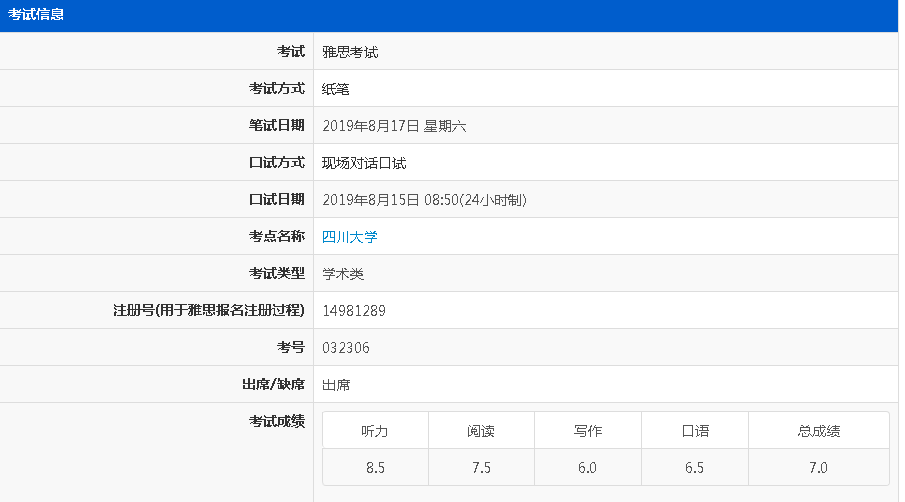
Task: Click the 总成绩 score column header
Action: (818, 430)
